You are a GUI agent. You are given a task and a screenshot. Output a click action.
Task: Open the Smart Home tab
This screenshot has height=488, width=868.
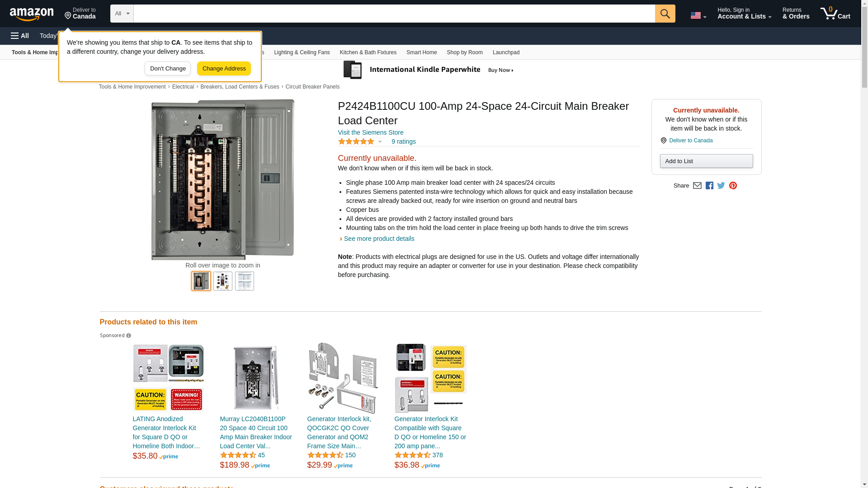[x=421, y=52]
